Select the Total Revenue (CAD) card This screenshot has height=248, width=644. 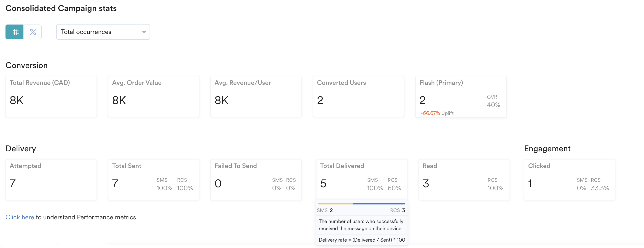[51, 96]
